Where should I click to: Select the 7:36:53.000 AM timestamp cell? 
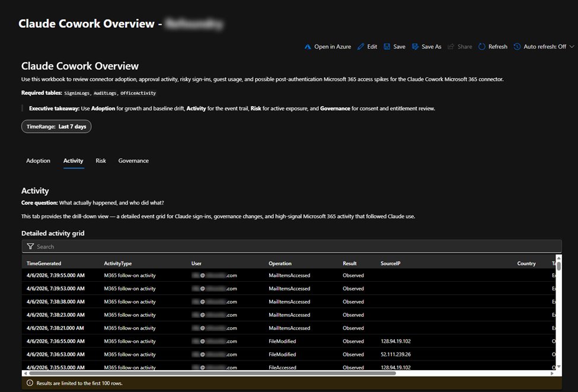55,355
